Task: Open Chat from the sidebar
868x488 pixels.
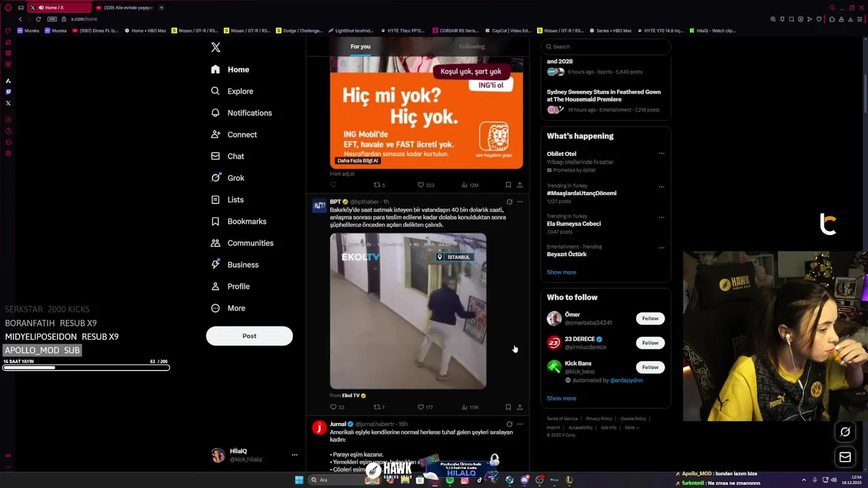Action: [227, 157]
